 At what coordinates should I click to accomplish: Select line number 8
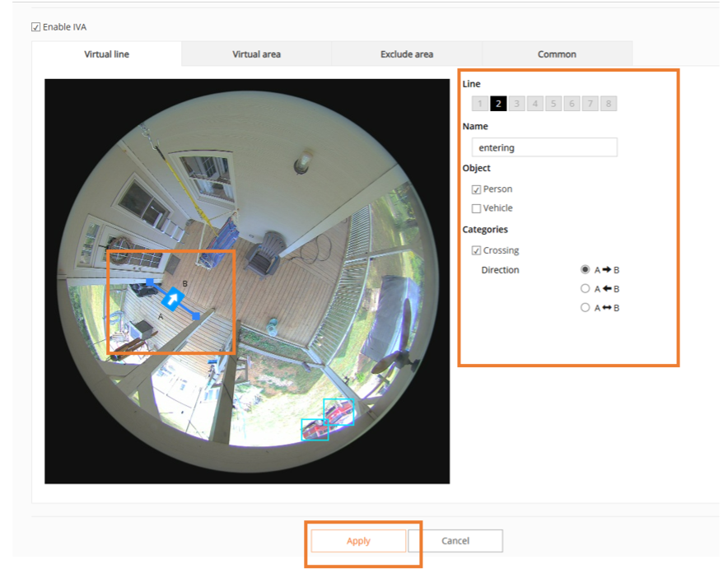609,104
